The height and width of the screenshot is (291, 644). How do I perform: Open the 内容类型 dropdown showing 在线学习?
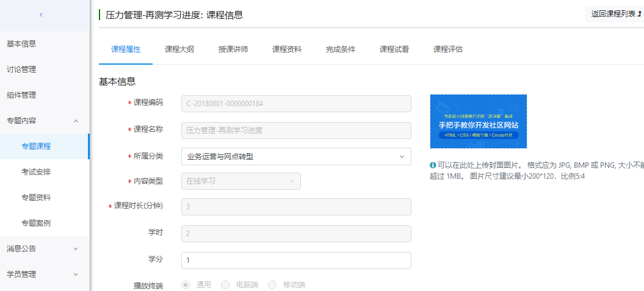[x=241, y=181]
